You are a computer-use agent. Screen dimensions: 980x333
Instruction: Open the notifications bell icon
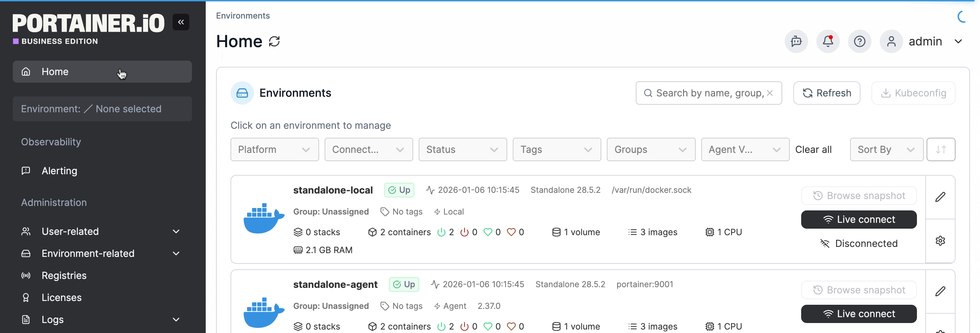[827, 41]
